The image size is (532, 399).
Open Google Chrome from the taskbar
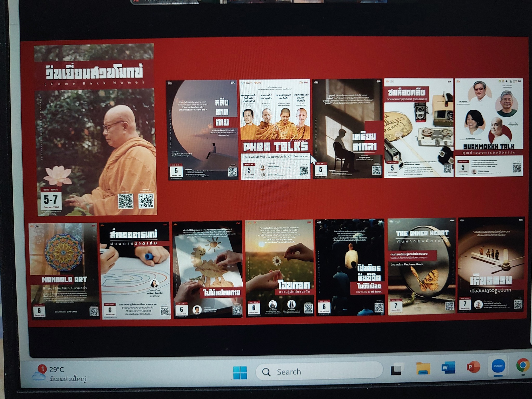click(523, 365)
